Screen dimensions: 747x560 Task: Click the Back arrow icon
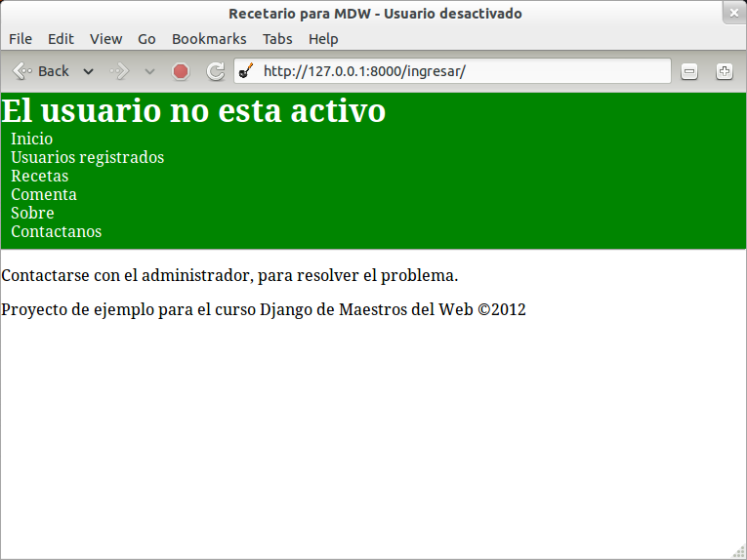coord(21,71)
